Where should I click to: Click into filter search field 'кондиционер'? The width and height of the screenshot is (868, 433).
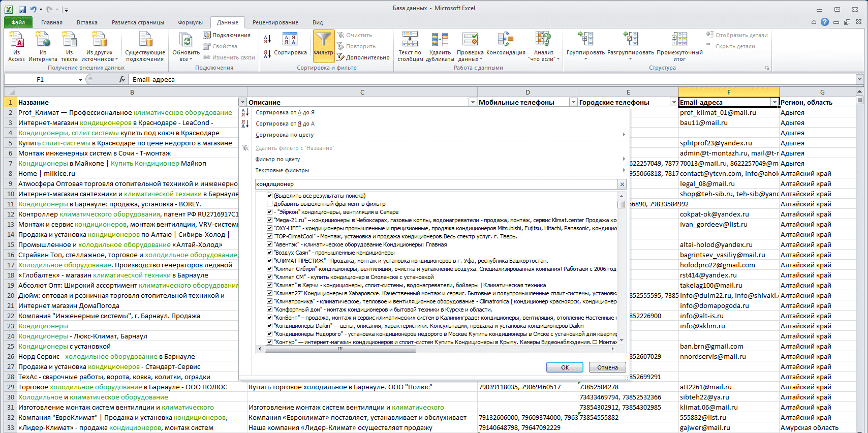436,184
